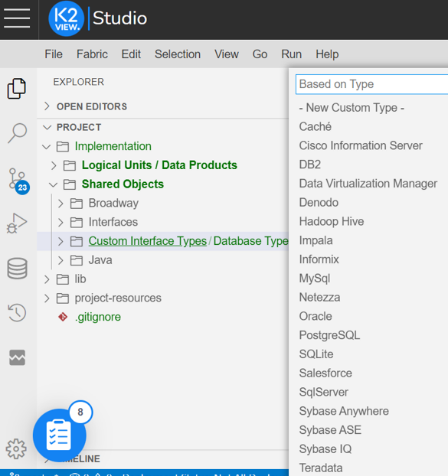Open the checklist clipboard icon with 8 badge
This screenshot has height=476, width=448.
click(x=60, y=435)
